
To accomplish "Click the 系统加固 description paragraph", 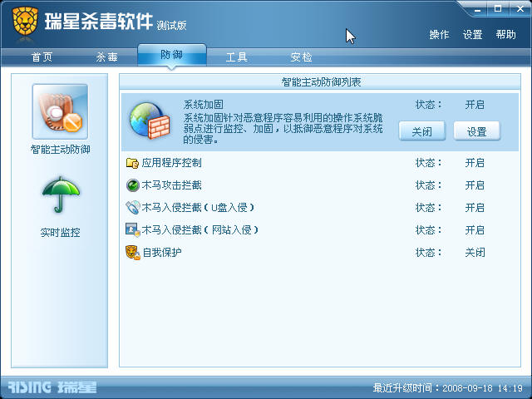I will (x=283, y=129).
